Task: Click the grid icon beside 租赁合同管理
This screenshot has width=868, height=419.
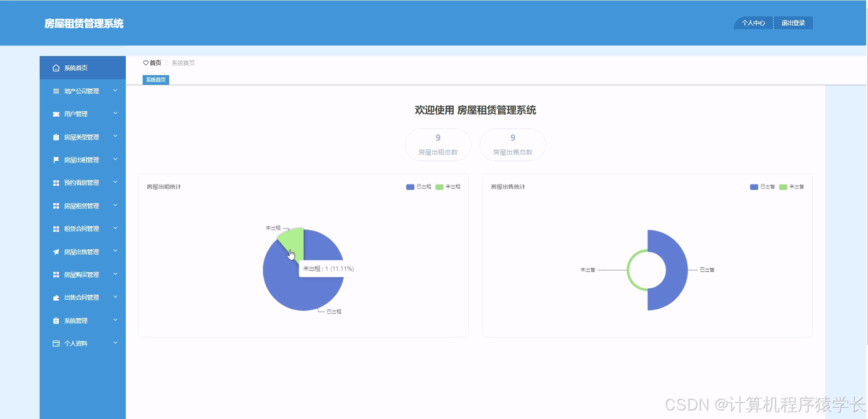Action: click(x=56, y=229)
